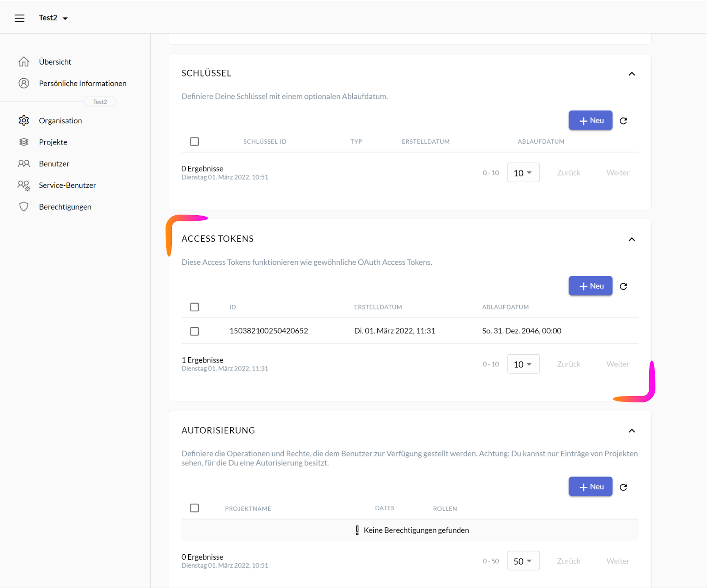707x588 pixels.
Task: Refresh the Autorisierung table
Action: pos(623,487)
